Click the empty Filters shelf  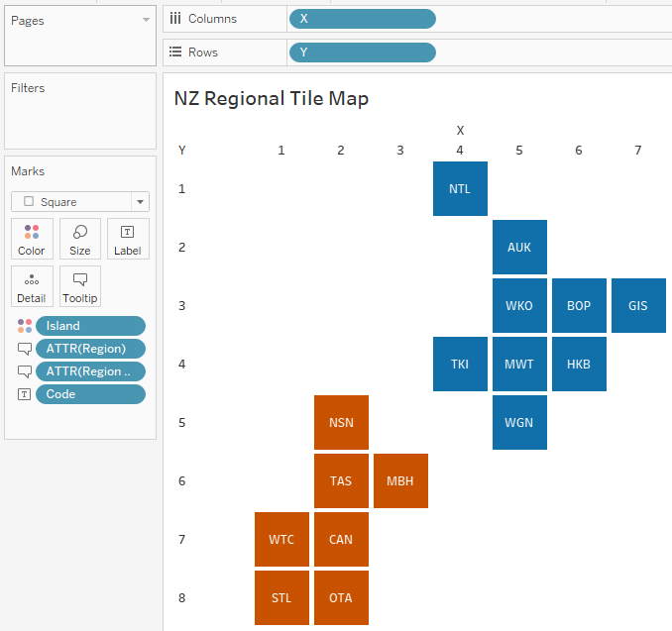point(80,121)
